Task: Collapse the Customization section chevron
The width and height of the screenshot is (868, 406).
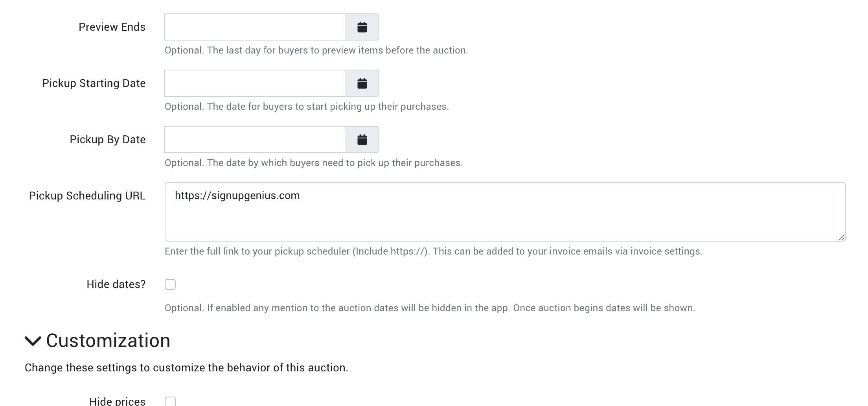Action: tap(33, 341)
